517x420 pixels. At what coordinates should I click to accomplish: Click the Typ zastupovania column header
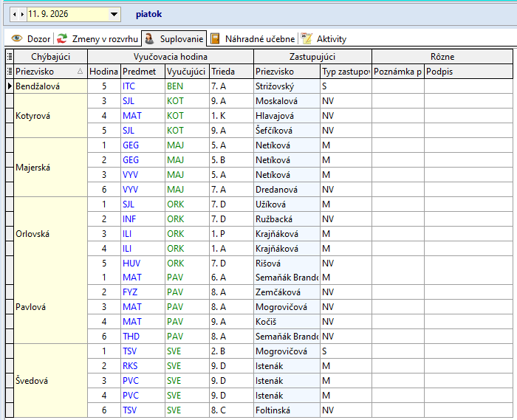click(x=346, y=72)
